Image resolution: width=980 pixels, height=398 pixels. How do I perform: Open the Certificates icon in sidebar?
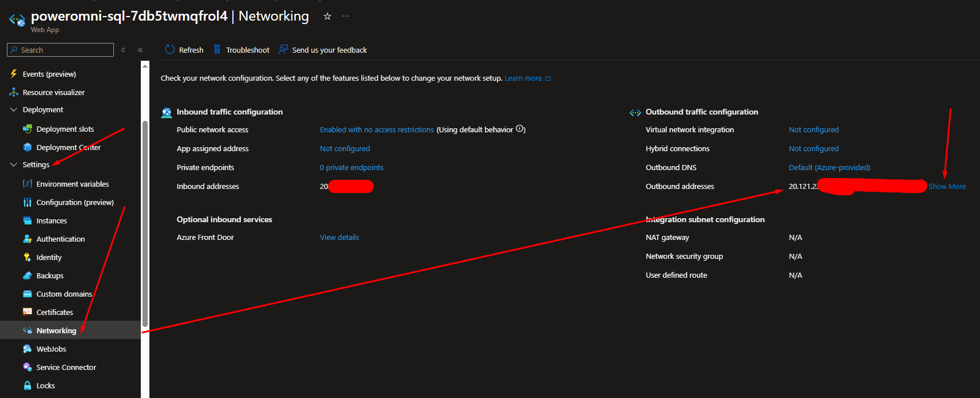click(x=27, y=312)
